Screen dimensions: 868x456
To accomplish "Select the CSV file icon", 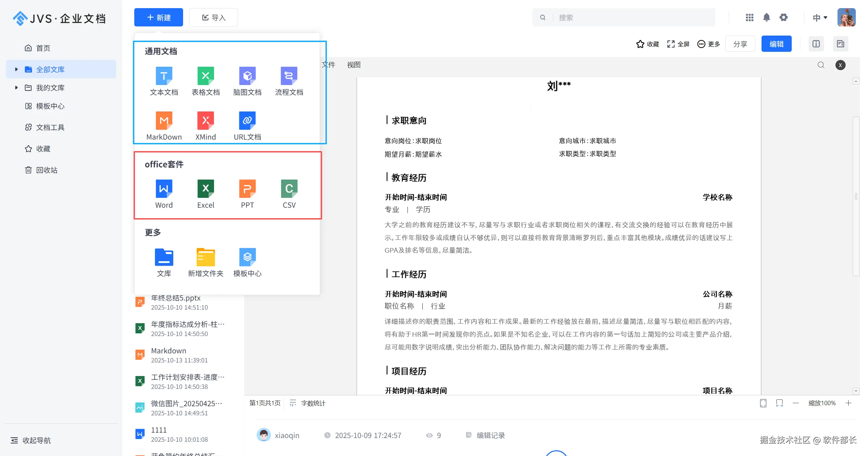I will (x=289, y=189).
